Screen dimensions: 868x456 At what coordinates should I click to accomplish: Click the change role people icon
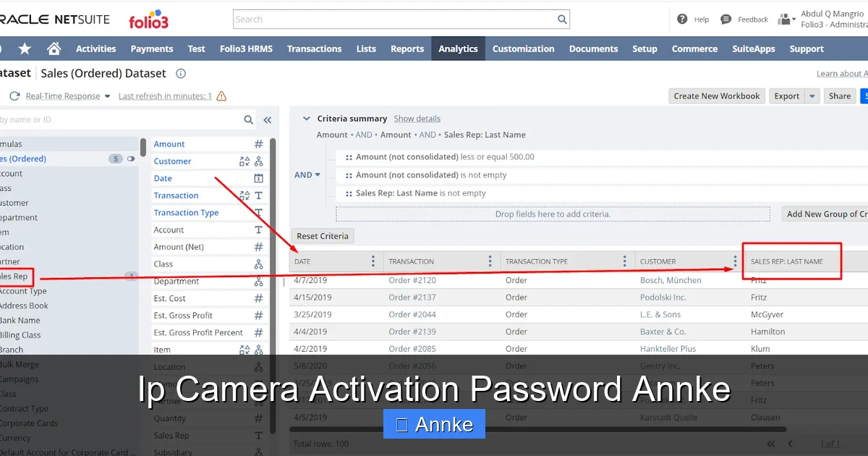[784, 20]
